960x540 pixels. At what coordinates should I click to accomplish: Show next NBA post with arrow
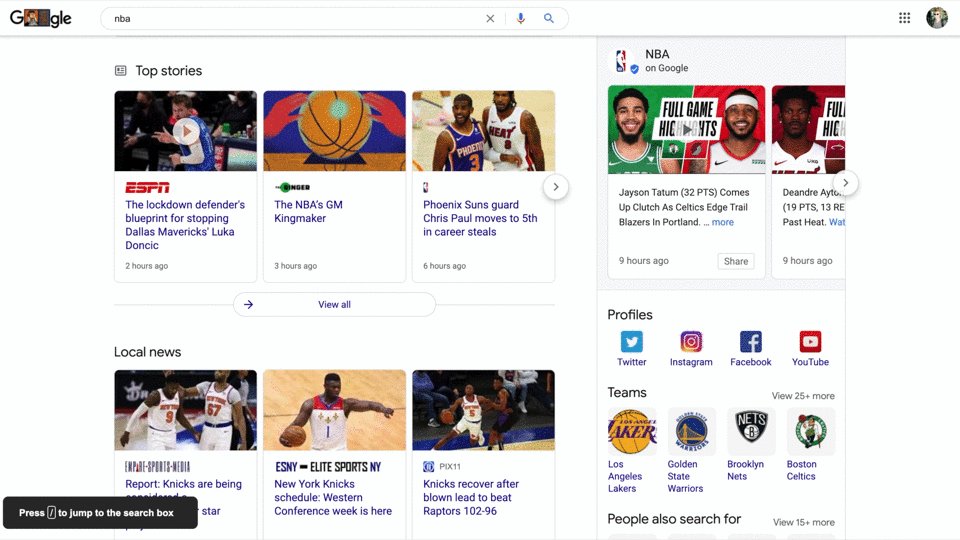tap(846, 182)
